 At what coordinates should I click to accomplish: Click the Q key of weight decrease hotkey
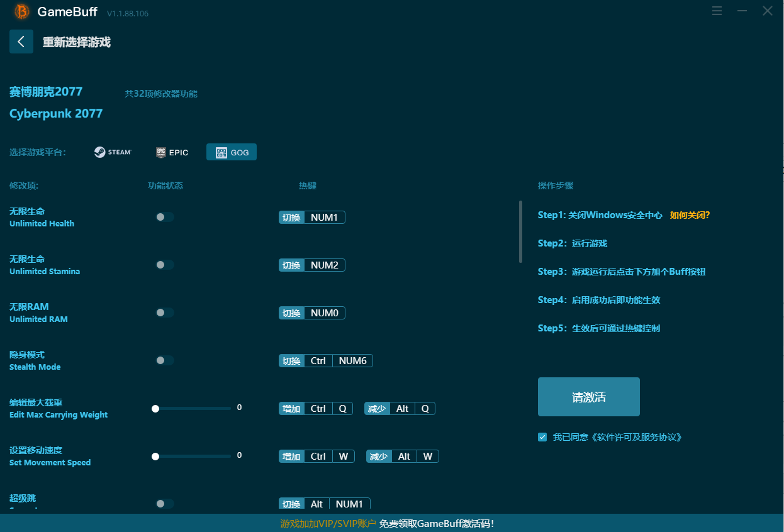425,409
